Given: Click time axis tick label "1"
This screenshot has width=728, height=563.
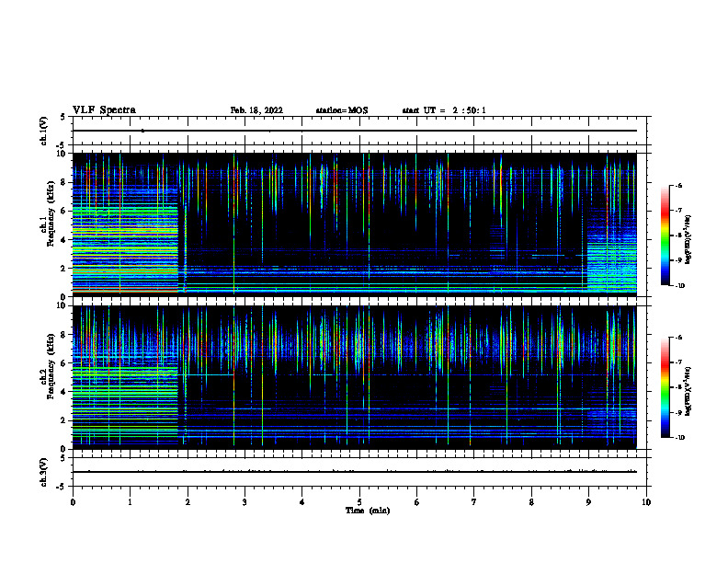Looking at the screenshot, I should point(130,502).
